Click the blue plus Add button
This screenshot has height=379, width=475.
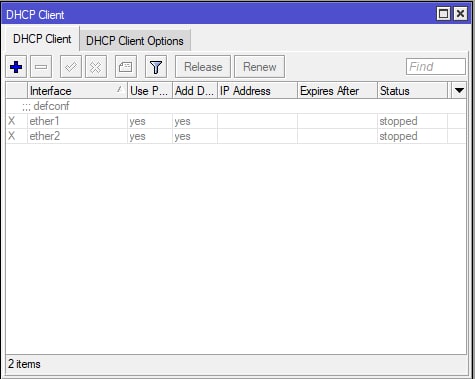pos(16,67)
